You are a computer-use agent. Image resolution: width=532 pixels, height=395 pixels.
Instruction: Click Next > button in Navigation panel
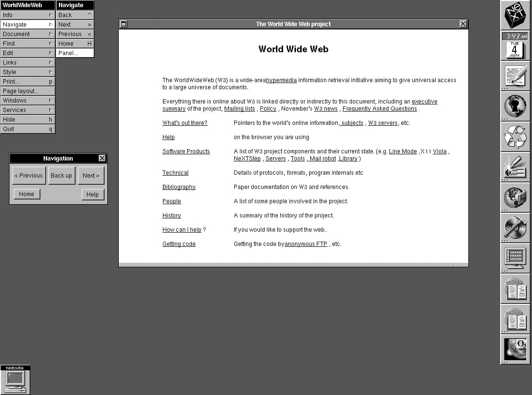pyautogui.click(x=91, y=175)
